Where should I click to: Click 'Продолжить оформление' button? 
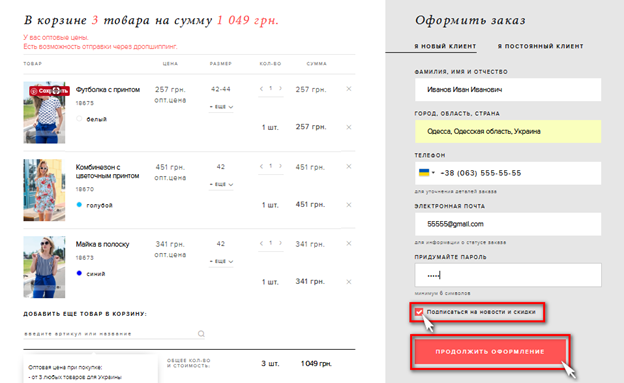(x=490, y=352)
